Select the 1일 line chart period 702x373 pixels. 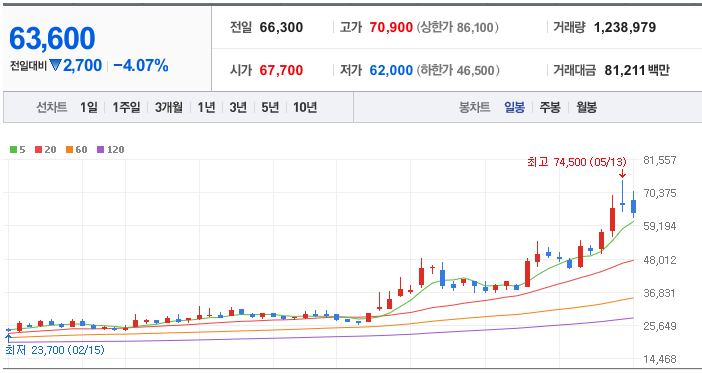(89, 107)
